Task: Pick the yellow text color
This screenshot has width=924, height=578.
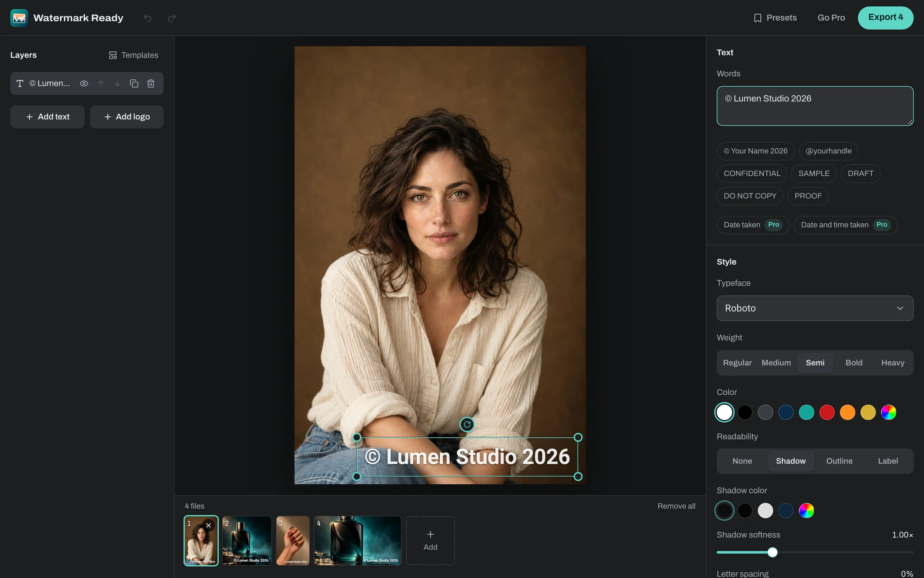Action: click(868, 412)
